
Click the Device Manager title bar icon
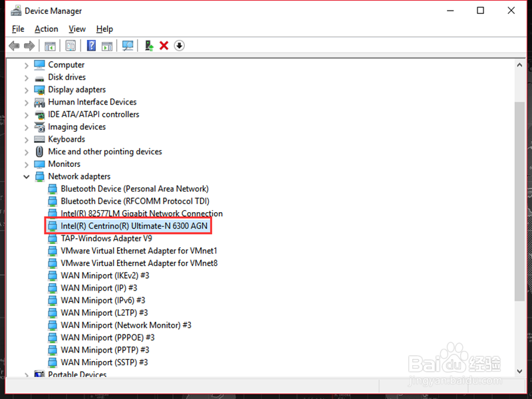(16, 11)
